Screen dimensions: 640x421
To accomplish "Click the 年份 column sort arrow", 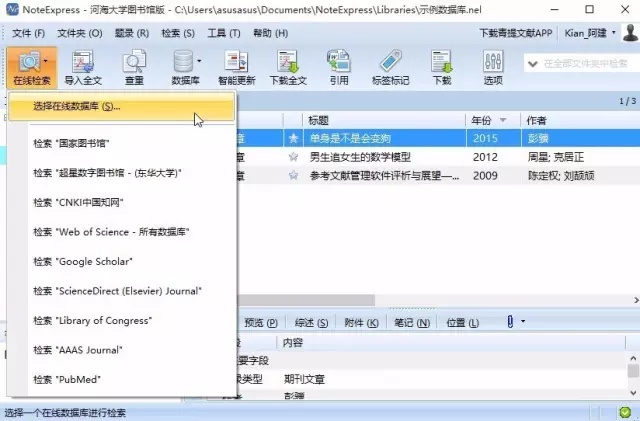I will (x=503, y=120).
